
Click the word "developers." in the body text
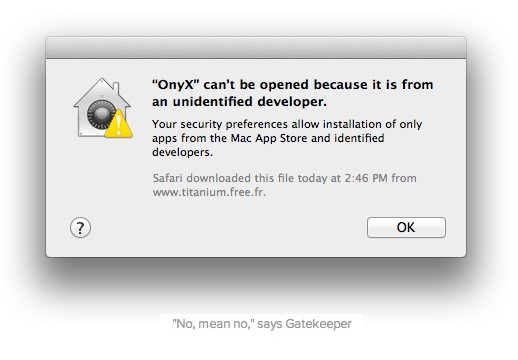pos(182,152)
